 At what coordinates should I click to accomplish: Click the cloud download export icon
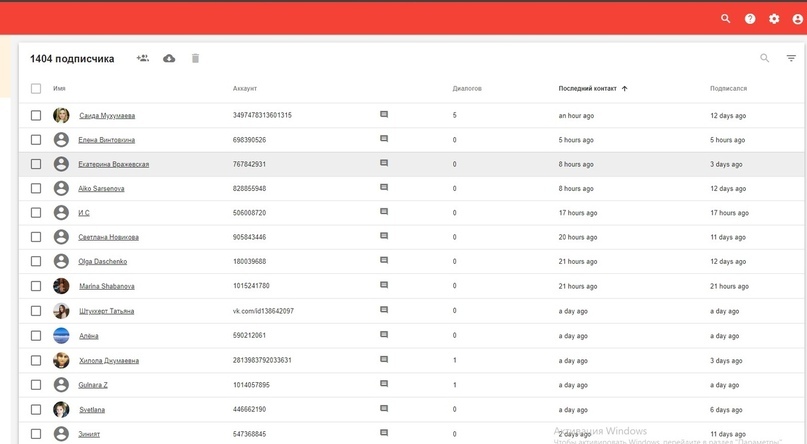click(169, 59)
